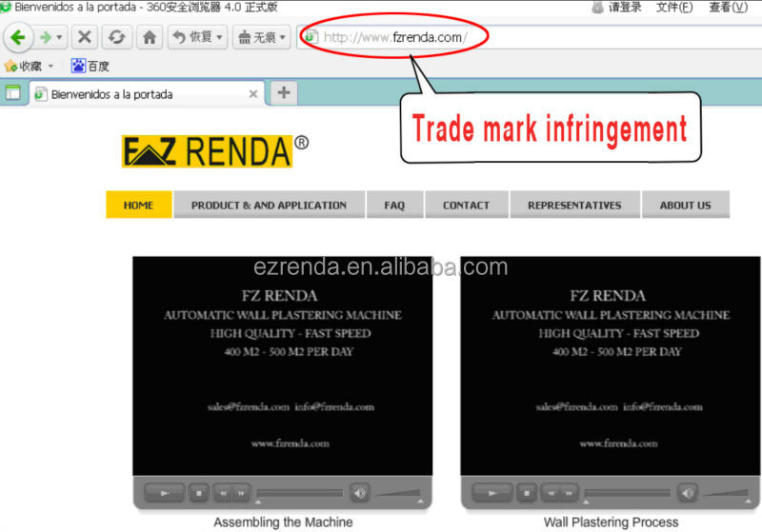Click the address bar site icon
The image size is (762, 532).
(x=311, y=37)
